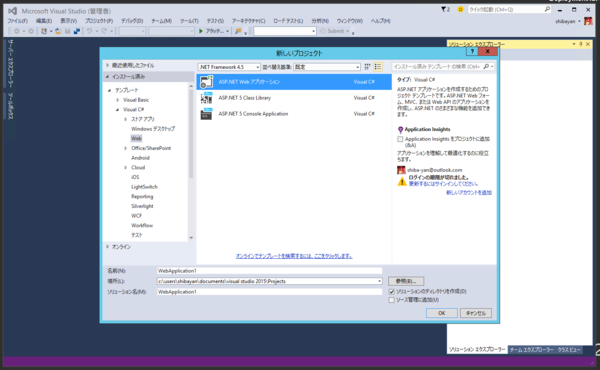
Task: Click the Cancel button
Action: tap(476, 313)
